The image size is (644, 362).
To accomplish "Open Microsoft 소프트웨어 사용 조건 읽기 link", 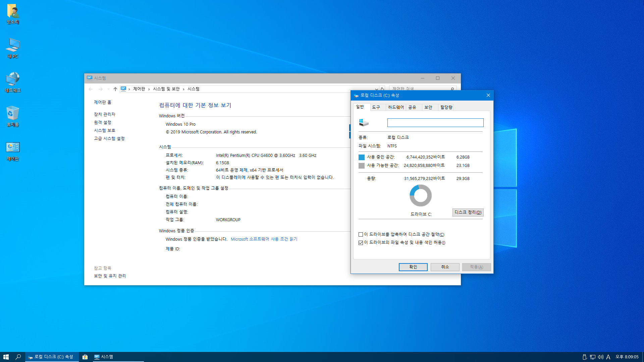I will point(264,239).
